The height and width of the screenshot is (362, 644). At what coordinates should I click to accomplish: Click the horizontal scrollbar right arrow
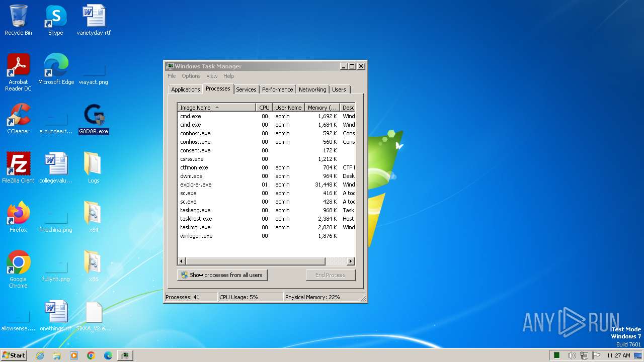tap(351, 261)
